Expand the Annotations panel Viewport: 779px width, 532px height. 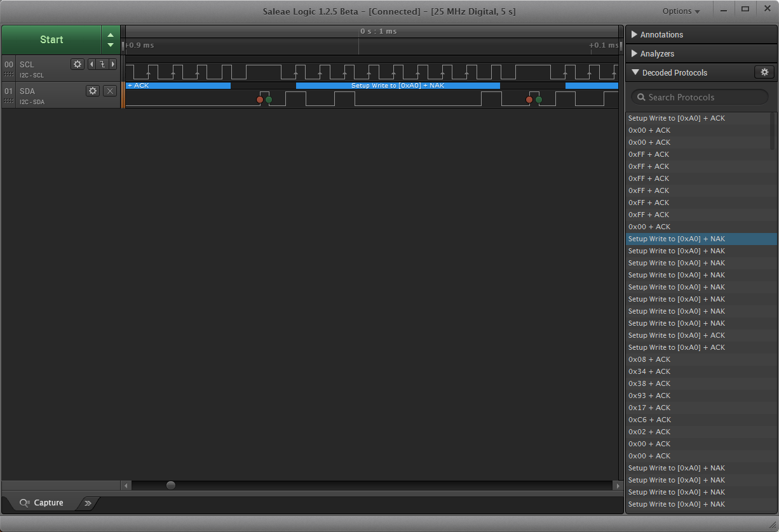click(701, 35)
